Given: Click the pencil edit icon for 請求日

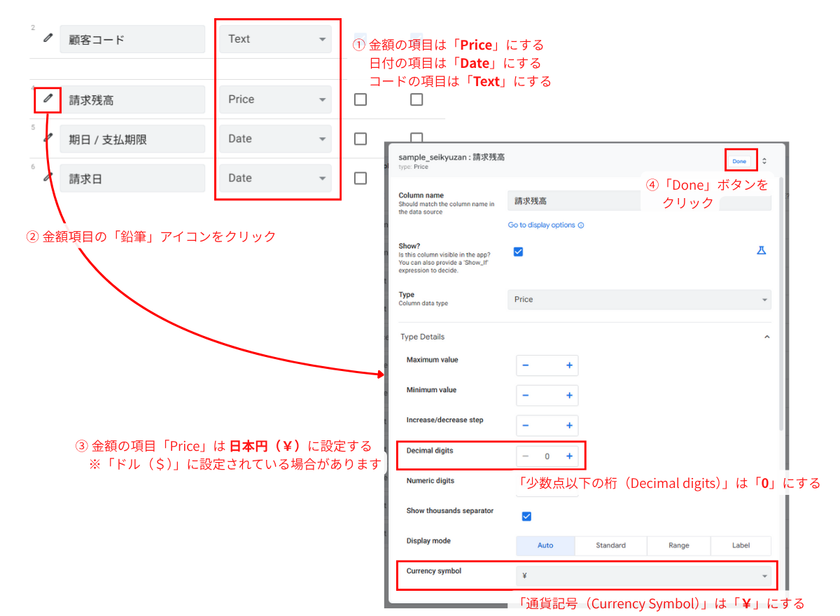Looking at the screenshot, I should tap(47, 178).
